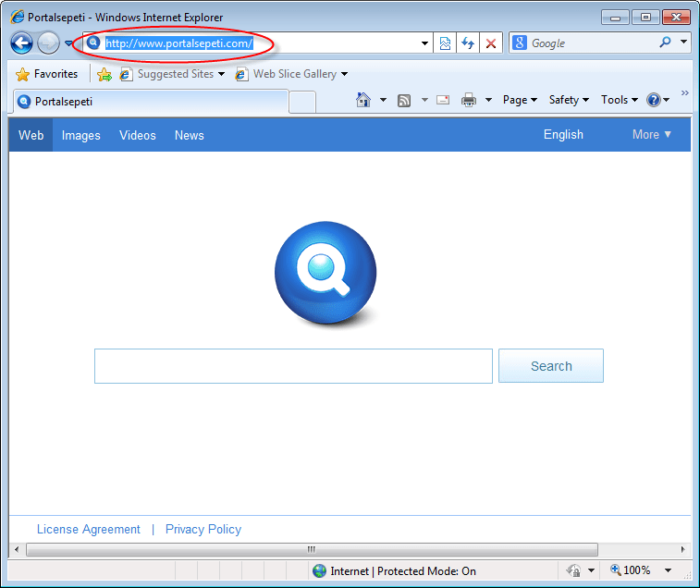
Task: Expand the Home button dropdown arrow
Action: tap(383, 100)
